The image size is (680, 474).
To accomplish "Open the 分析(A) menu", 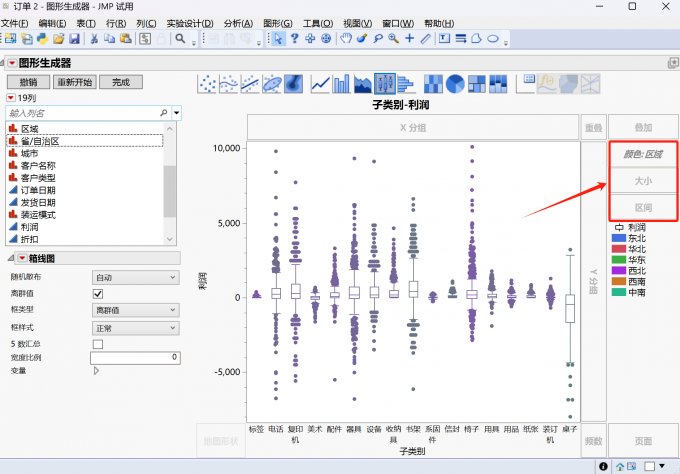I will (x=239, y=23).
